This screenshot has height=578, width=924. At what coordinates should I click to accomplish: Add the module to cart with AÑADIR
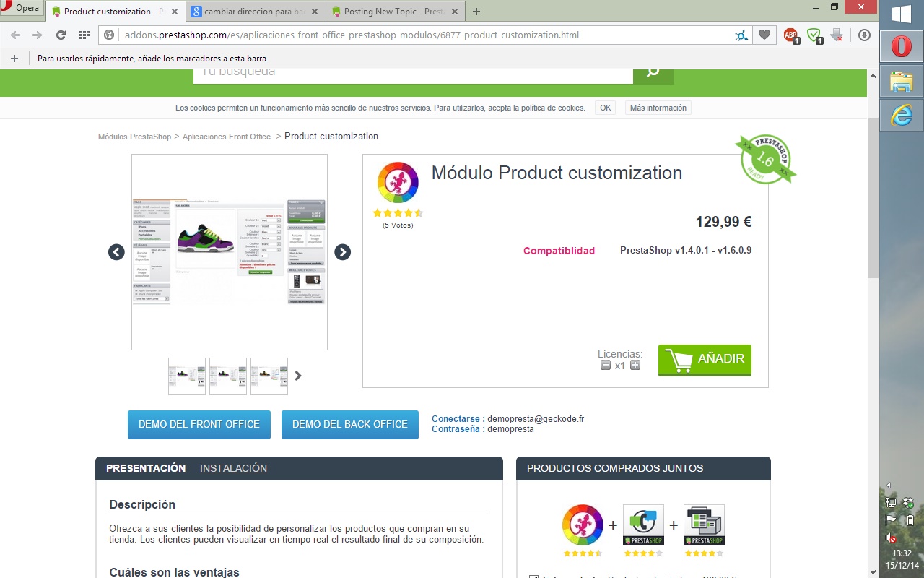[705, 360]
